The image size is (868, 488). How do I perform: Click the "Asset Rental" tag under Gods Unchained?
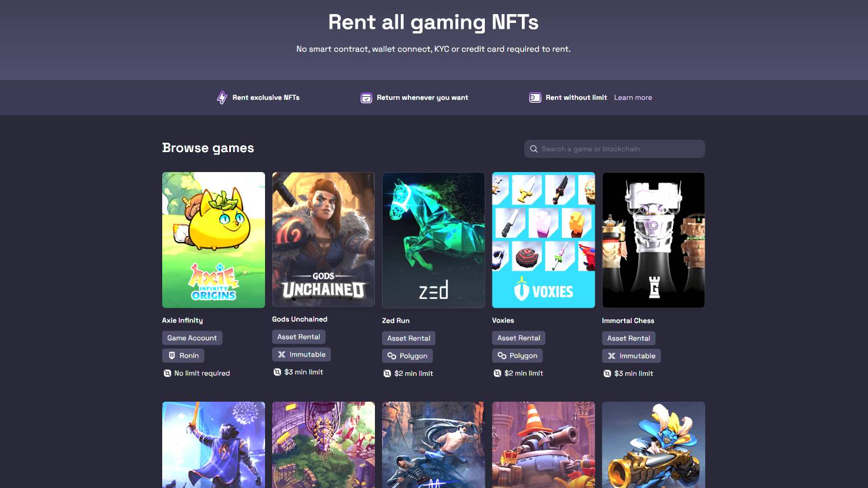click(x=299, y=336)
